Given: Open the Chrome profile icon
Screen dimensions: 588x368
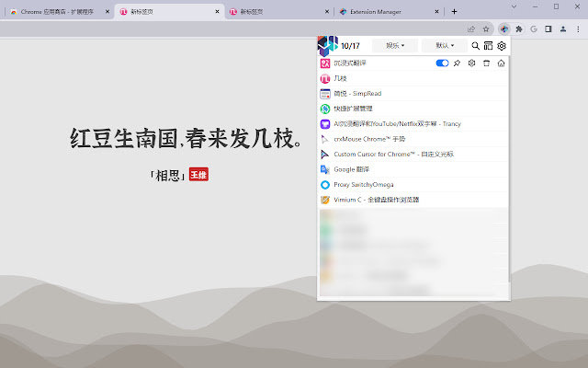Looking at the screenshot, I should click(563, 29).
